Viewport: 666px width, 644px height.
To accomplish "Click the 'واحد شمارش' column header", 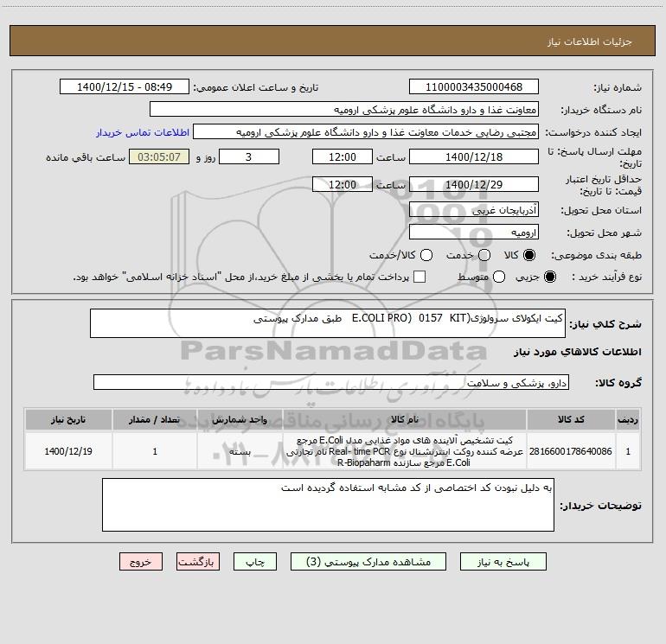I will [x=240, y=419].
